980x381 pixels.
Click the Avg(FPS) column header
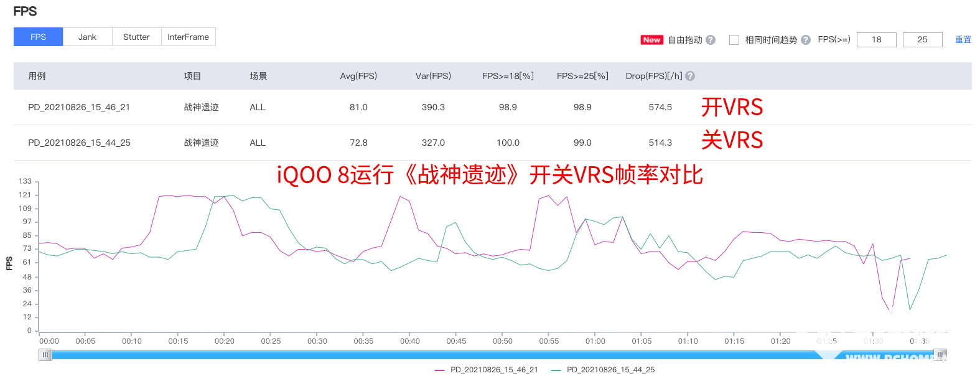358,76
